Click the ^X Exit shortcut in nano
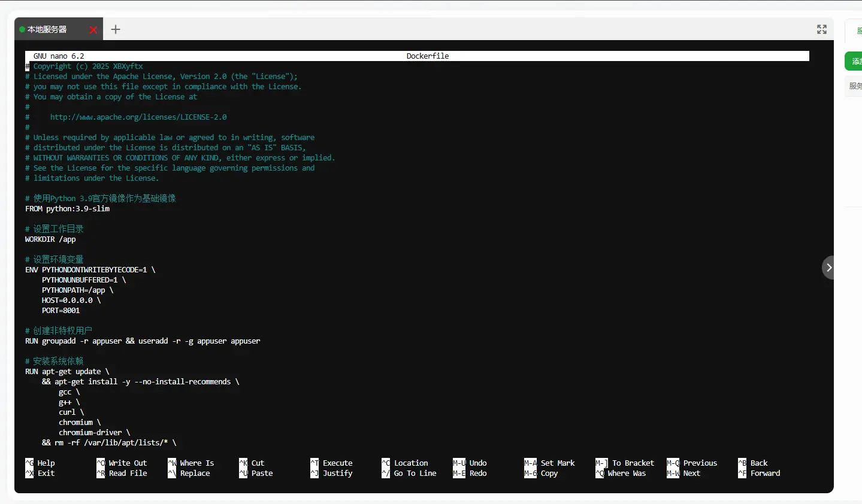 point(40,473)
